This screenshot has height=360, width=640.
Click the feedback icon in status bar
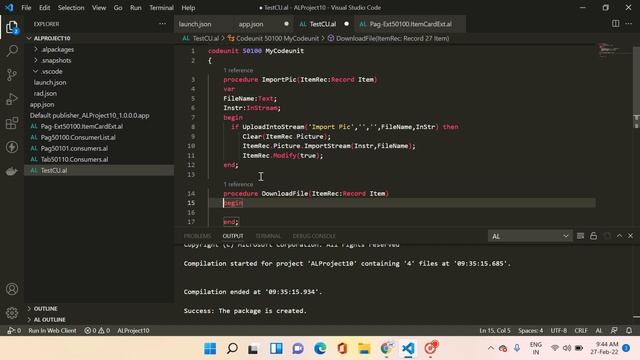click(614, 330)
